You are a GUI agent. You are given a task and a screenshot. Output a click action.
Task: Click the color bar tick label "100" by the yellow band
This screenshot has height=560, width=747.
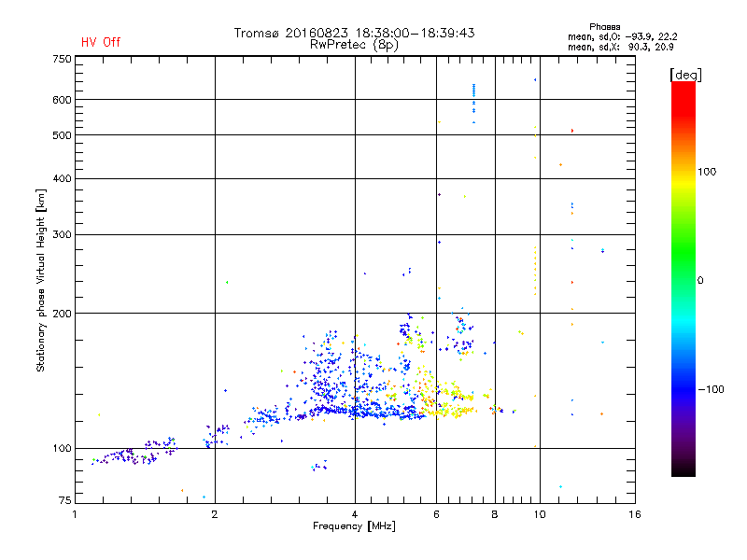coord(707,172)
